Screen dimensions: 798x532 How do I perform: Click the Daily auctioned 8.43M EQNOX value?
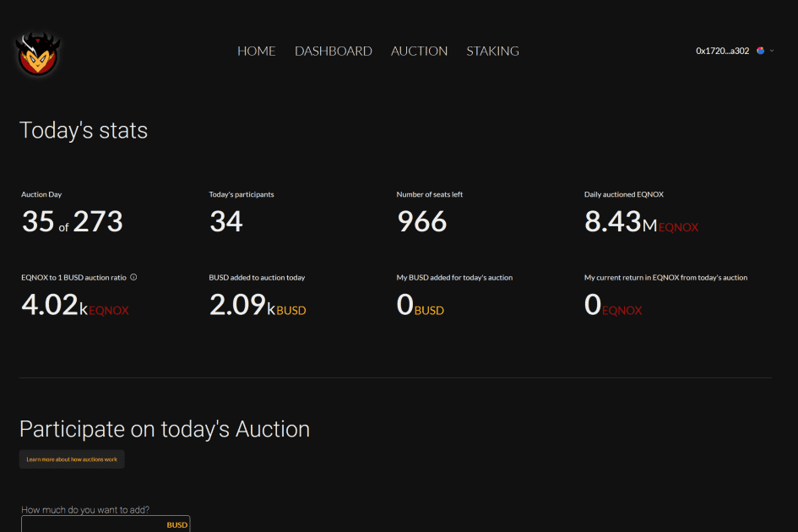click(641, 222)
